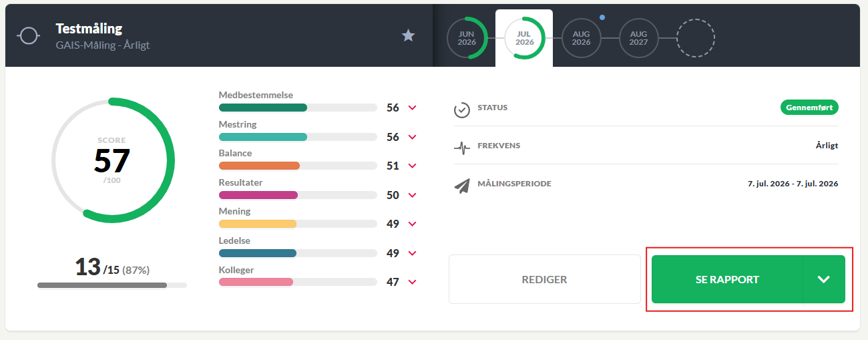
Task: Click the star favorite icon
Action: (x=408, y=35)
